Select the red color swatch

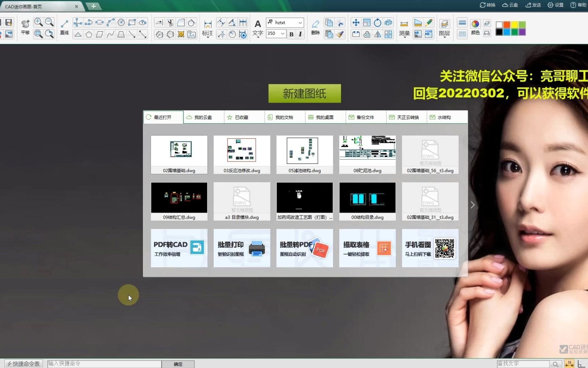(x=507, y=25)
